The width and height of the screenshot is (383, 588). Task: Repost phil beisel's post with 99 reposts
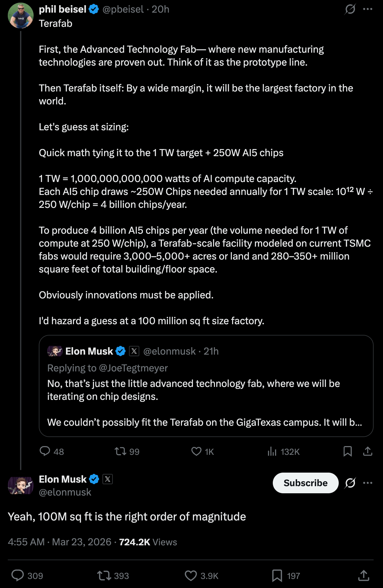pyautogui.click(x=121, y=451)
